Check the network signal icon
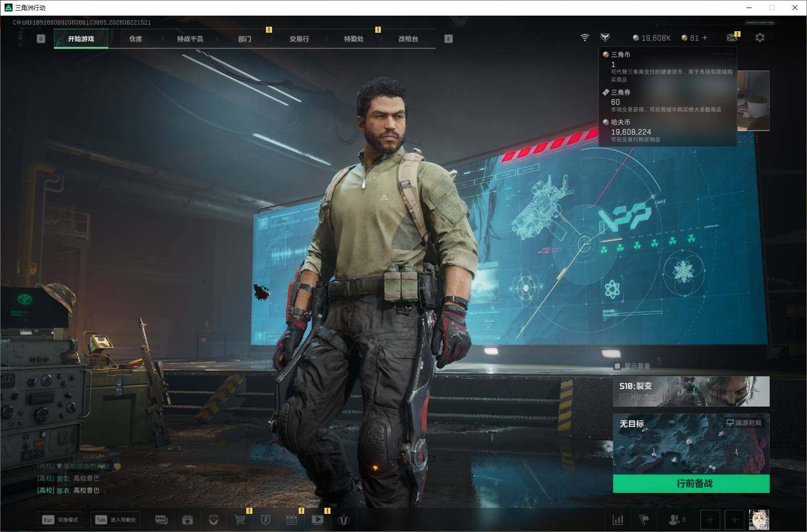This screenshot has height=532, width=807. 585,38
